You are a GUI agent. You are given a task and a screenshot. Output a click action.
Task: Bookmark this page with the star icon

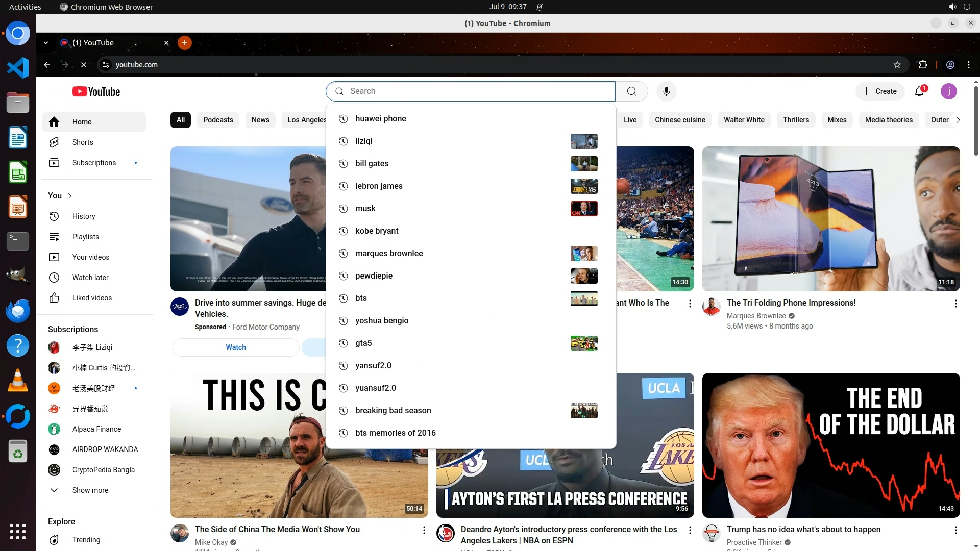click(x=897, y=65)
